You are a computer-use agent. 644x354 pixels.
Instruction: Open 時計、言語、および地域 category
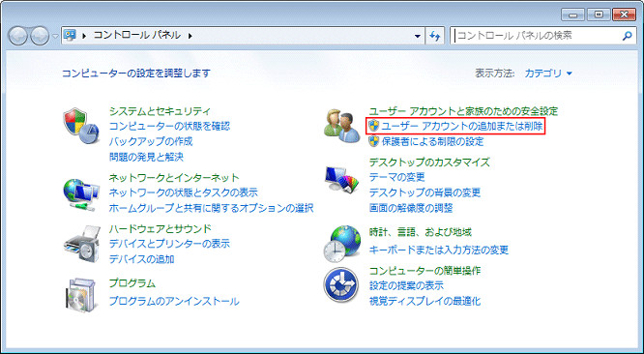click(421, 232)
